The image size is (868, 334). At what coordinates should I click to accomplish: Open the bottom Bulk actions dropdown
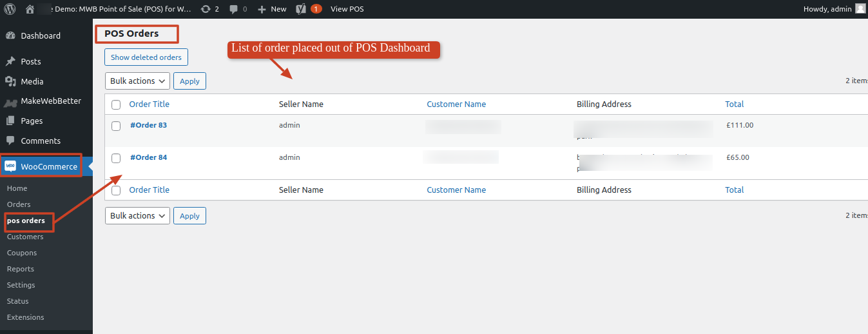pyautogui.click(x=137, y=215)
